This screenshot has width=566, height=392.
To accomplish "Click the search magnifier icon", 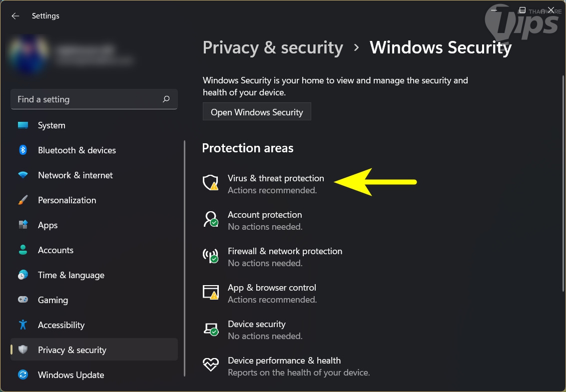I will (166, 99).
